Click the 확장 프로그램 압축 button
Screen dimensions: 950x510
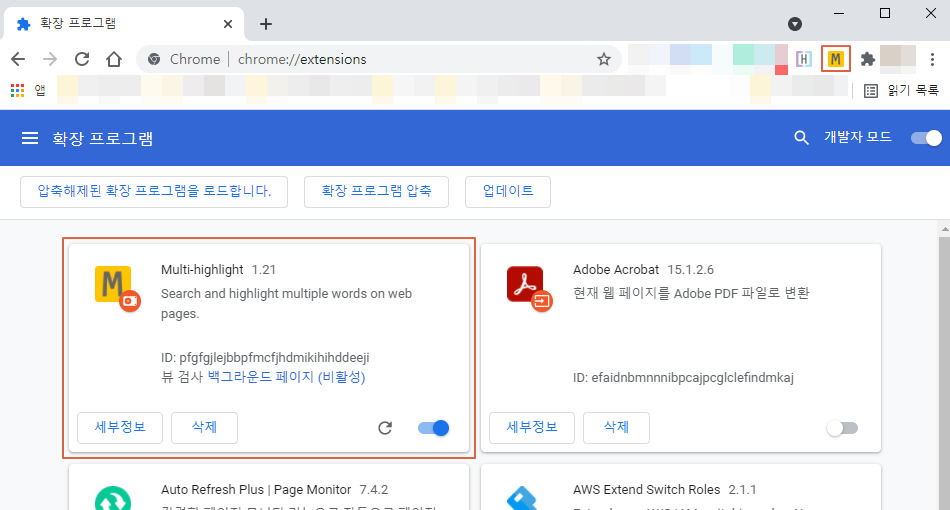[376, 191]
